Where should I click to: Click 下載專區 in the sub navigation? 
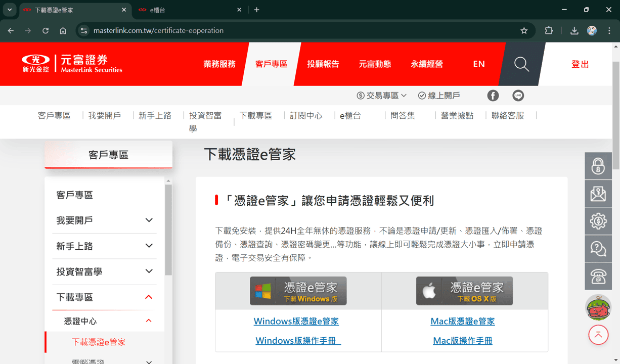(256, 116)
